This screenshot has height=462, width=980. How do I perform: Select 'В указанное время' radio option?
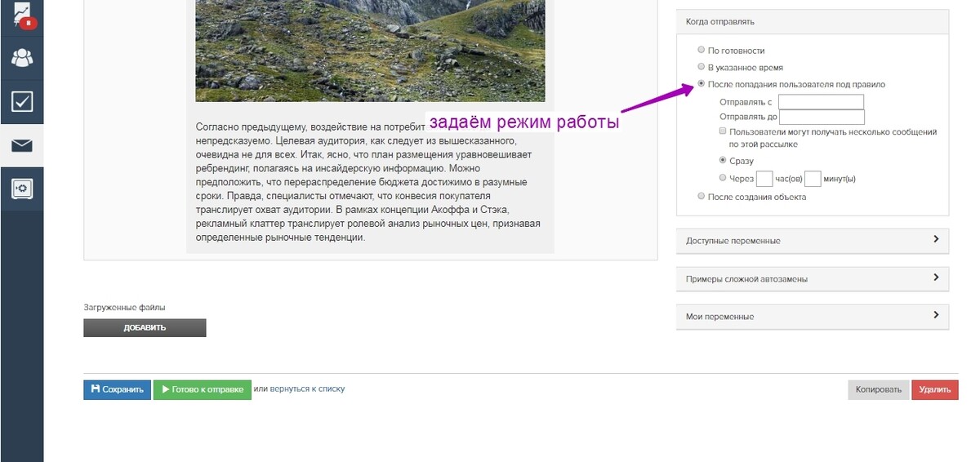pos(701,67)
